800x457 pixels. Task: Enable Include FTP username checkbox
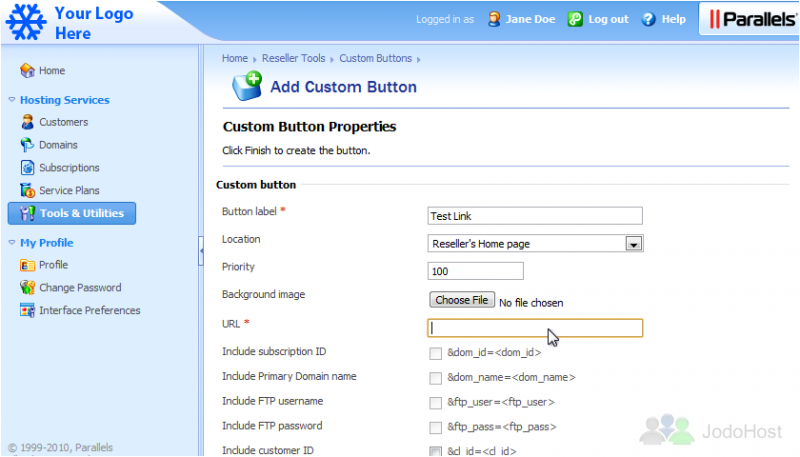[x=435, y=403]
